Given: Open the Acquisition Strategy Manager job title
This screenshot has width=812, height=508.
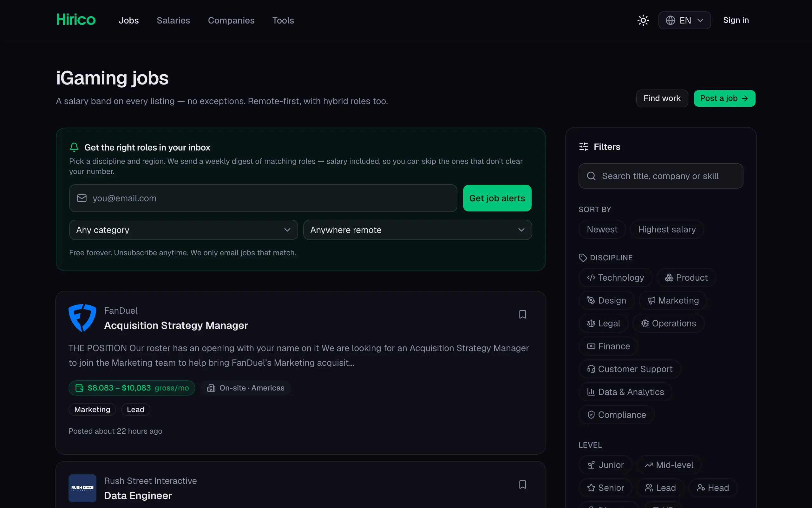Looking at the screenshot, I should pos(176,325).
